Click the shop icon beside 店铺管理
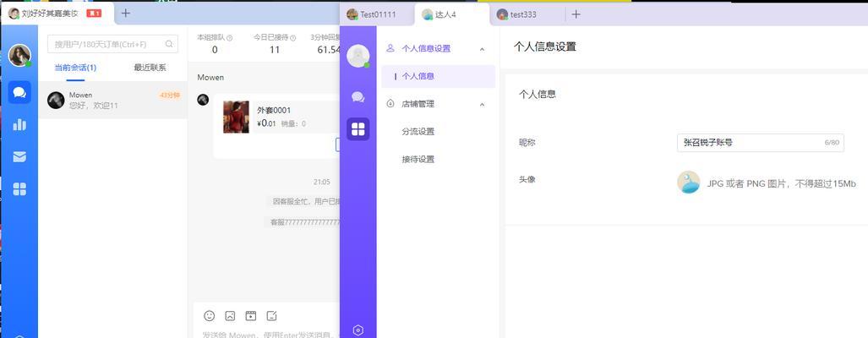The height and width of the screenshot is (338, 868). pyautogui.click(x=390, y=103)
